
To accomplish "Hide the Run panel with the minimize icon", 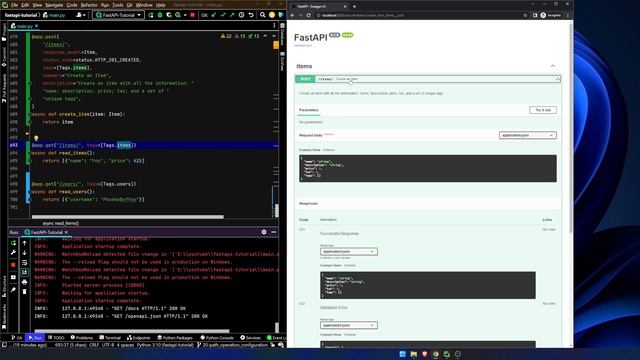I will [x=273, y=232].
